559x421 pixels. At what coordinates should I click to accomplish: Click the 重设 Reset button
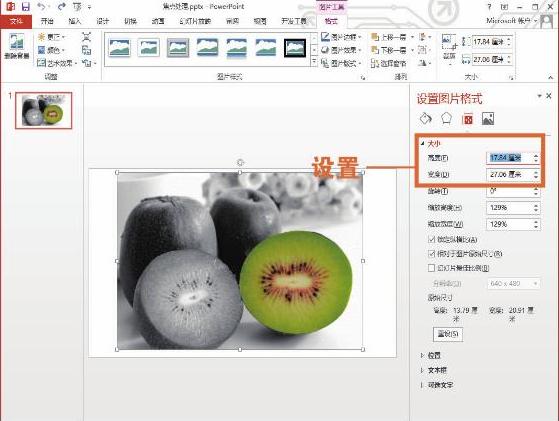coord(448,334)
